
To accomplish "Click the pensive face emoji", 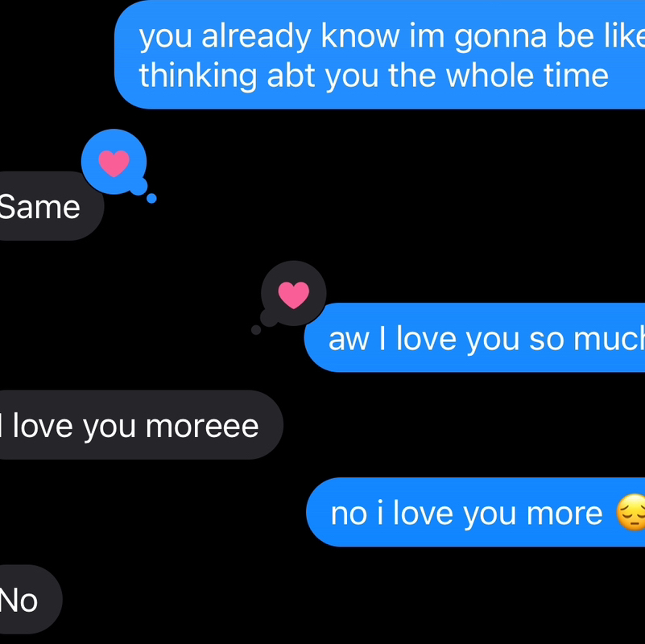I will coord(631,513).
